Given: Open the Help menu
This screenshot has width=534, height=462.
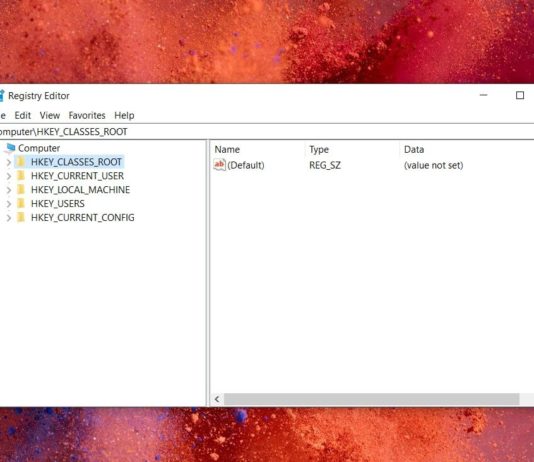Looking at the screenshot, I should 124,115.
